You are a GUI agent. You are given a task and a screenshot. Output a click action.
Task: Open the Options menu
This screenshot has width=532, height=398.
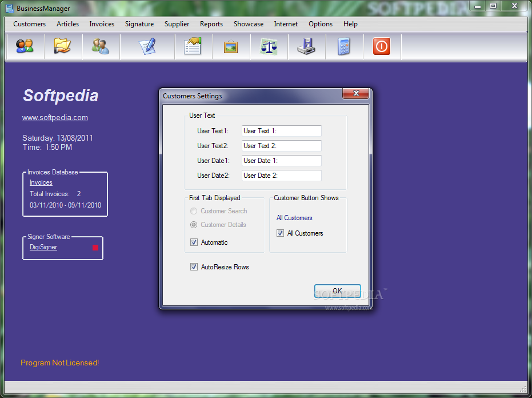(x=321, y=24)
